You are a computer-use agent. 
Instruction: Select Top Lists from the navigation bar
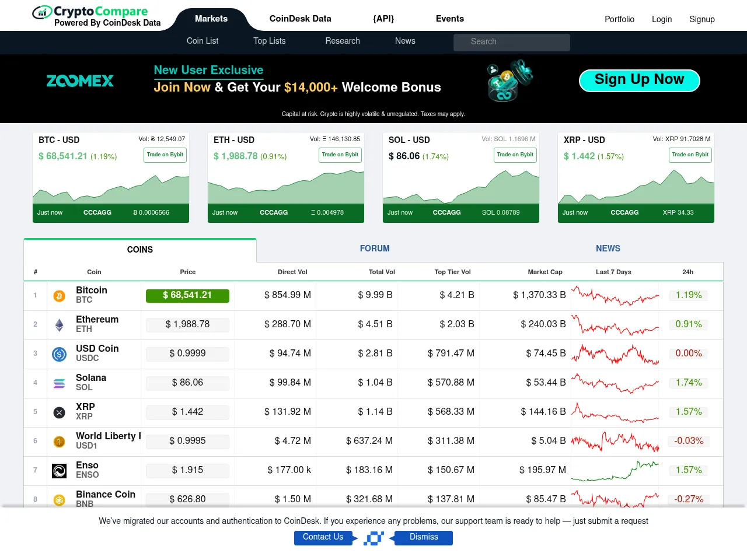click(x=269, y=41)
